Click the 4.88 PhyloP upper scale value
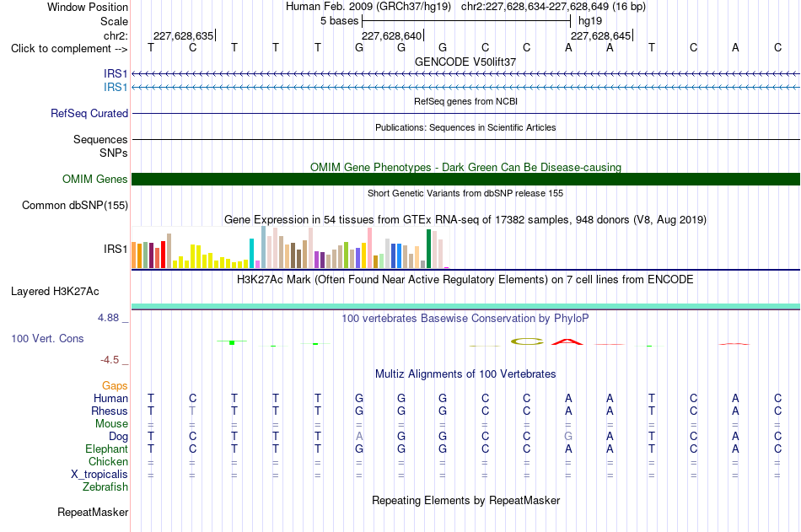801x532 pixels. (108, 318)
